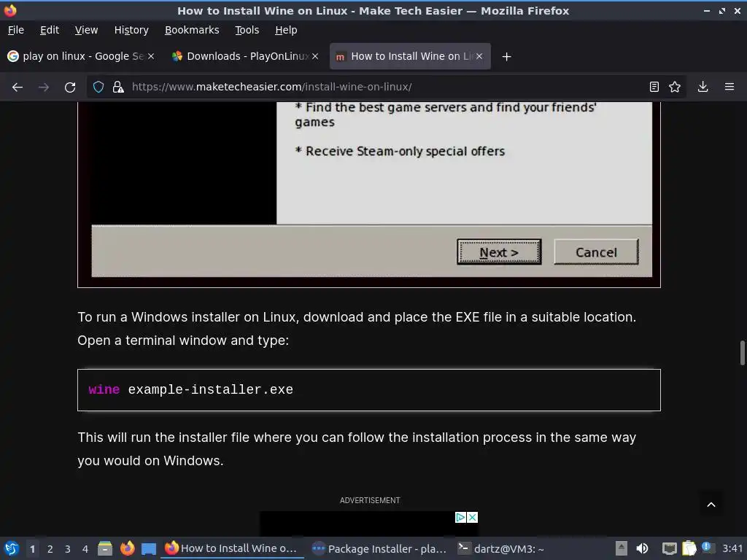Close the How to Install Wine tab
Screen dimensions: 747x560
(479, 56)
